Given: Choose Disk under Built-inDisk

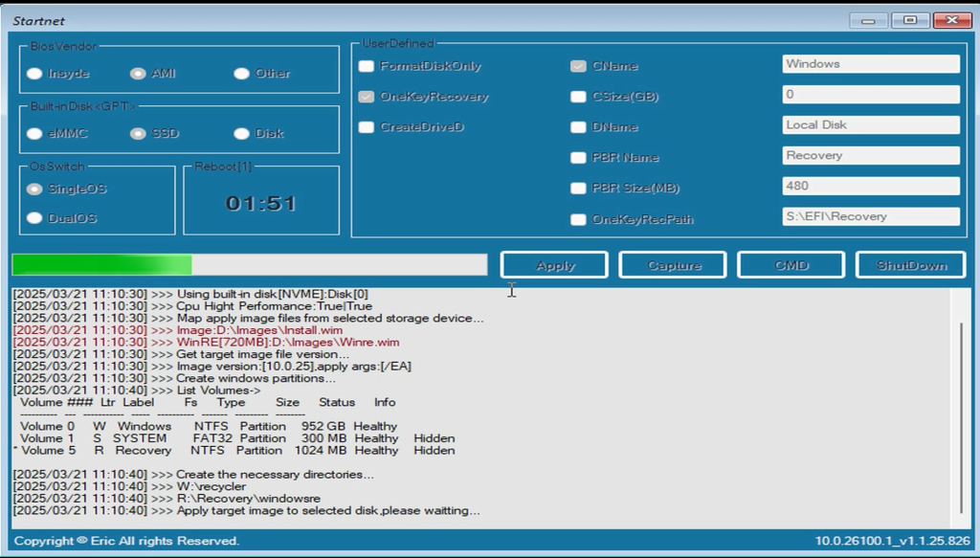Looking at the screenshot, I should tap(242, 134).
